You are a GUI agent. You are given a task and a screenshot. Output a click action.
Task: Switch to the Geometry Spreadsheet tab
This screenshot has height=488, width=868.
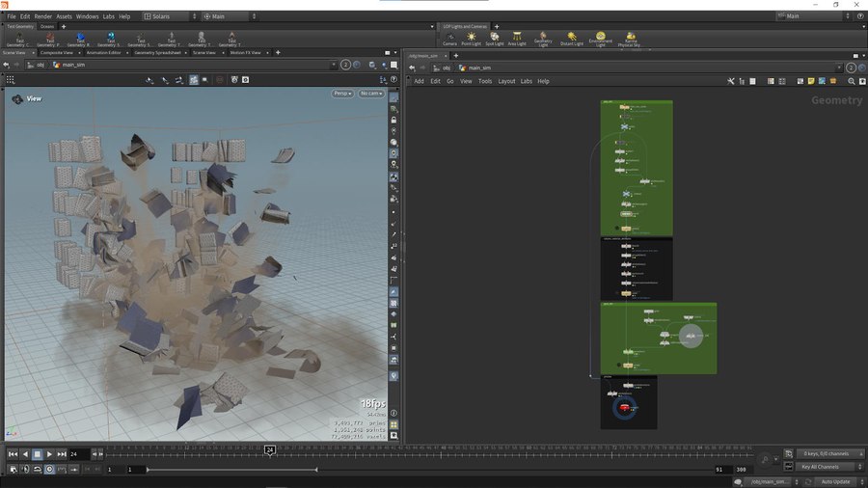pyautogui.click(x=155, y=52)
